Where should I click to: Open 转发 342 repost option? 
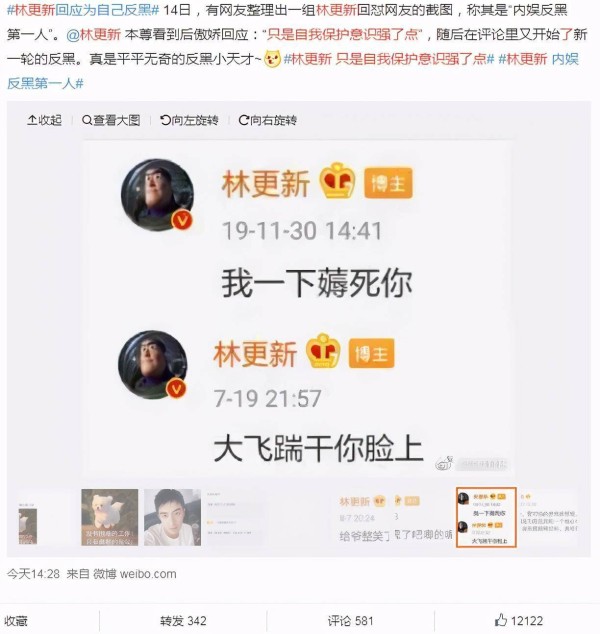click(x=183, y=621)
